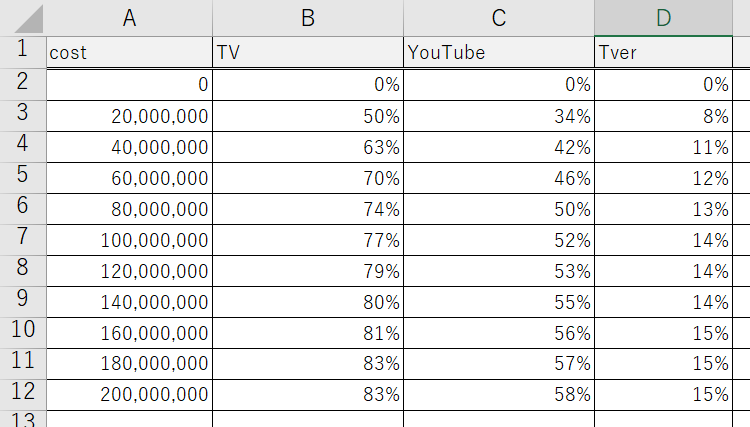750x427 pixels.
Task: Click TV cell showing 63%
Action: coord(308,148)
